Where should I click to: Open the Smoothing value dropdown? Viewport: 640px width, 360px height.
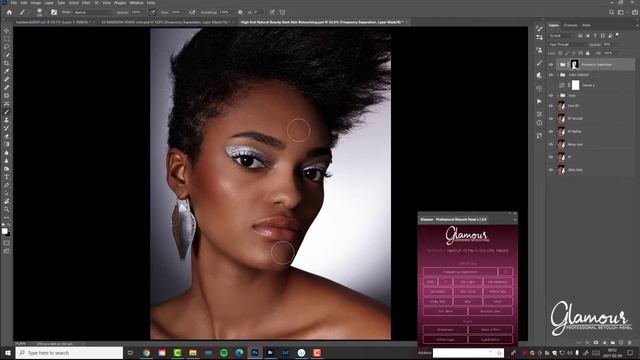[x=227, y=12]
